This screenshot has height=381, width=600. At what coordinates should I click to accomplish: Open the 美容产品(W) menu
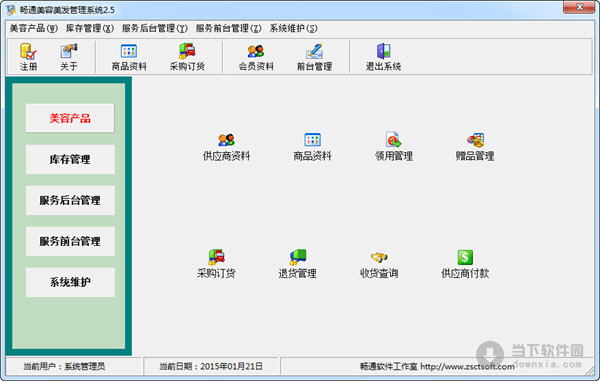(x=33, y=28)
